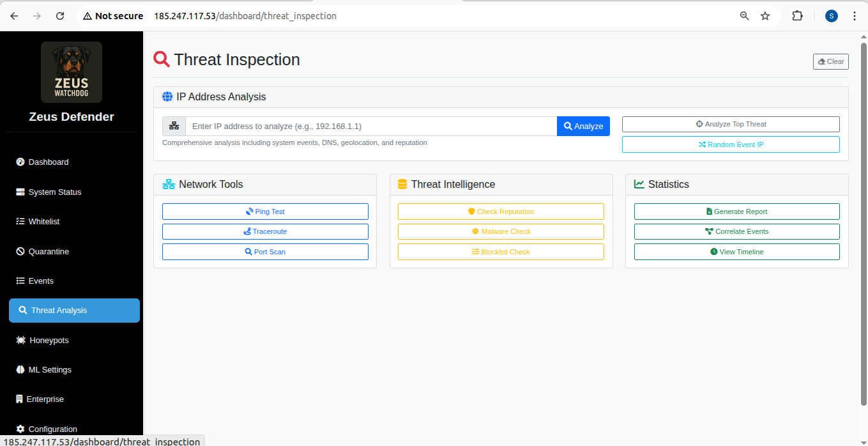Click Generate Report button
Screen dimensions: 868x446
pos(736,211)
